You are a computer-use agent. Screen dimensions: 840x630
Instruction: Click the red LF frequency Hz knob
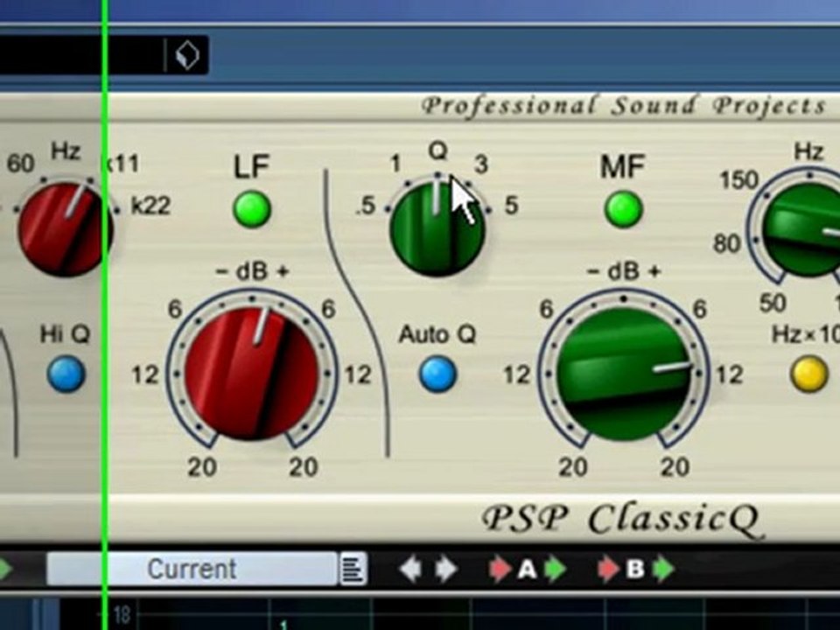point(66,228)
